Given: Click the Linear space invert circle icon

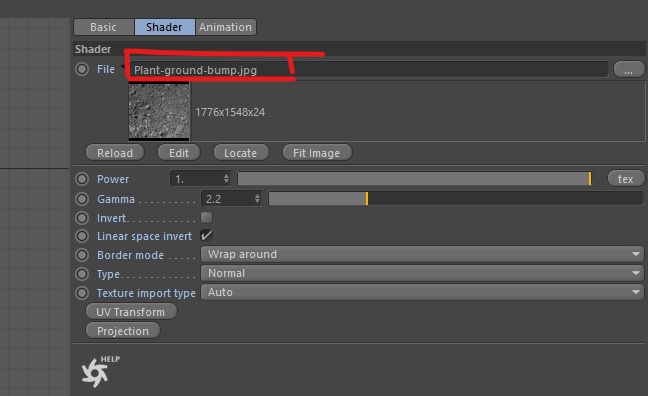Looking at the screenshot, I should tap(82, 236).
